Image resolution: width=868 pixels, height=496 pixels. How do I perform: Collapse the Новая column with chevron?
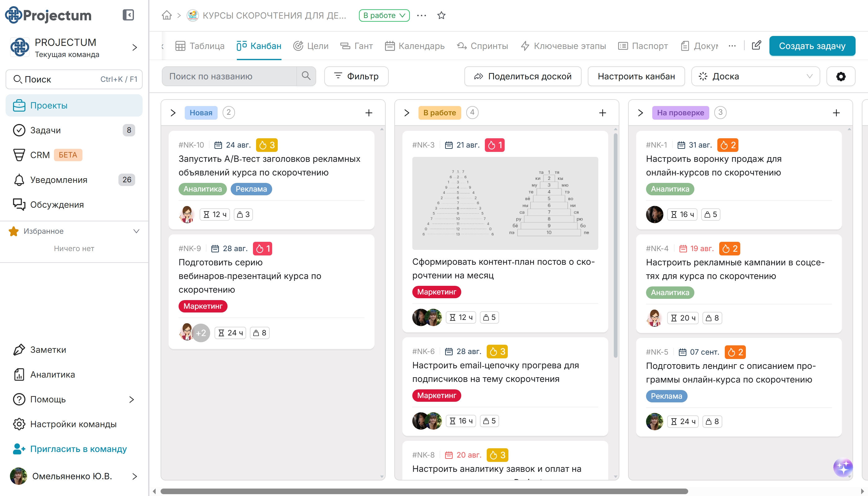pos(173,113)
